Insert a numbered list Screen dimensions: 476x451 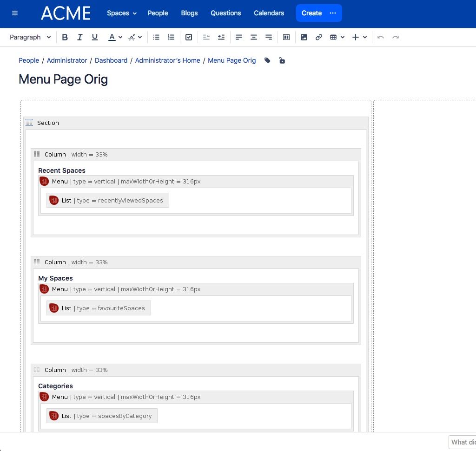(171, 37)
